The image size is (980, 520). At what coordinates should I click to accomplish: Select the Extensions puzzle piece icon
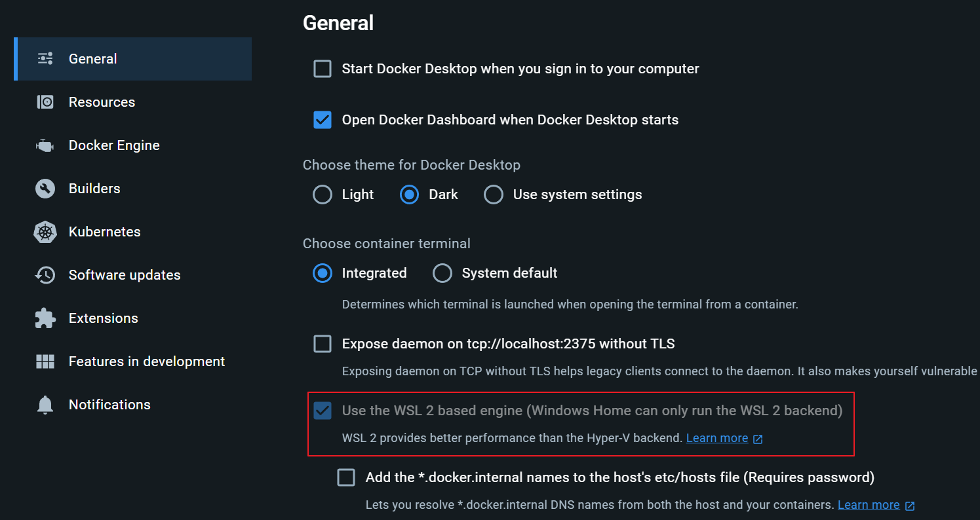[x=45, y=318]
